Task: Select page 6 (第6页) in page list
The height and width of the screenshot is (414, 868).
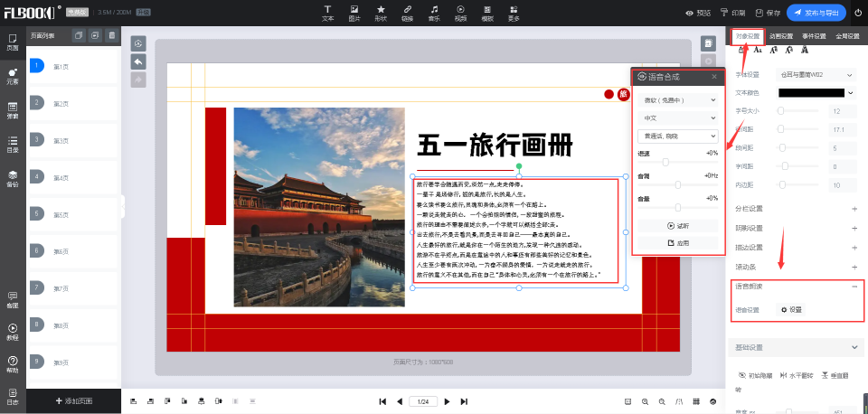Action: (72, 251)
